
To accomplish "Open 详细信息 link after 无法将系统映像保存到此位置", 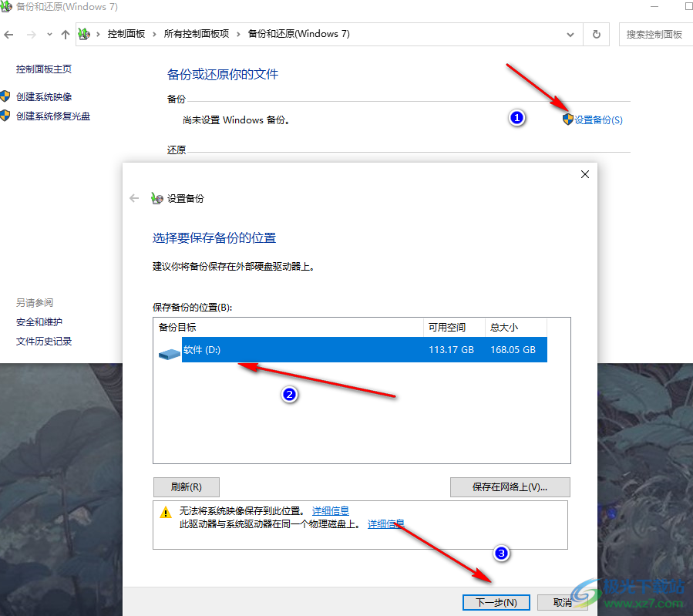I will click(331, 511).
